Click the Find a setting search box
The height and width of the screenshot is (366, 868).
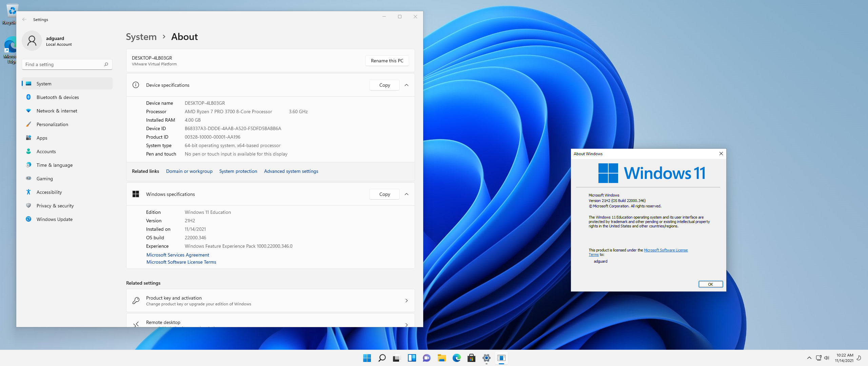[67, 64]
